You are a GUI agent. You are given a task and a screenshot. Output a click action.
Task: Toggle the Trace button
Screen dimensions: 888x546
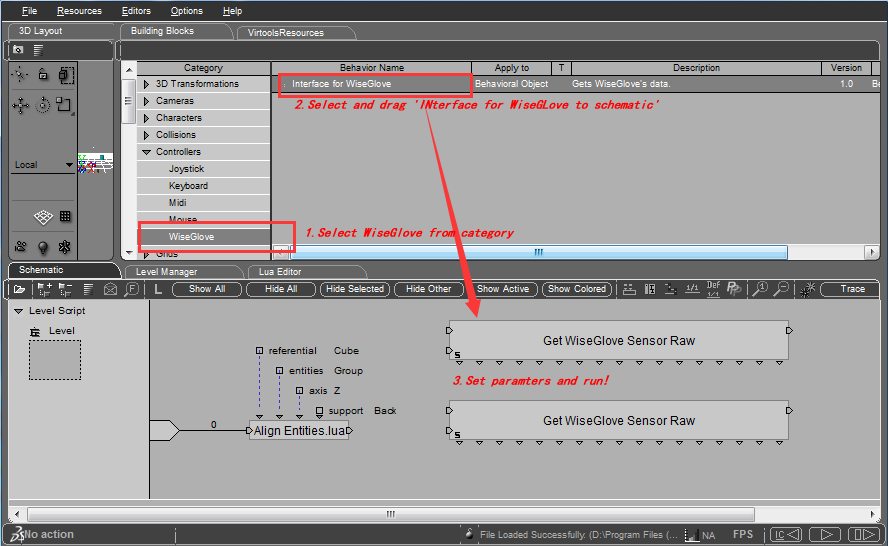[x=852, y=289]
